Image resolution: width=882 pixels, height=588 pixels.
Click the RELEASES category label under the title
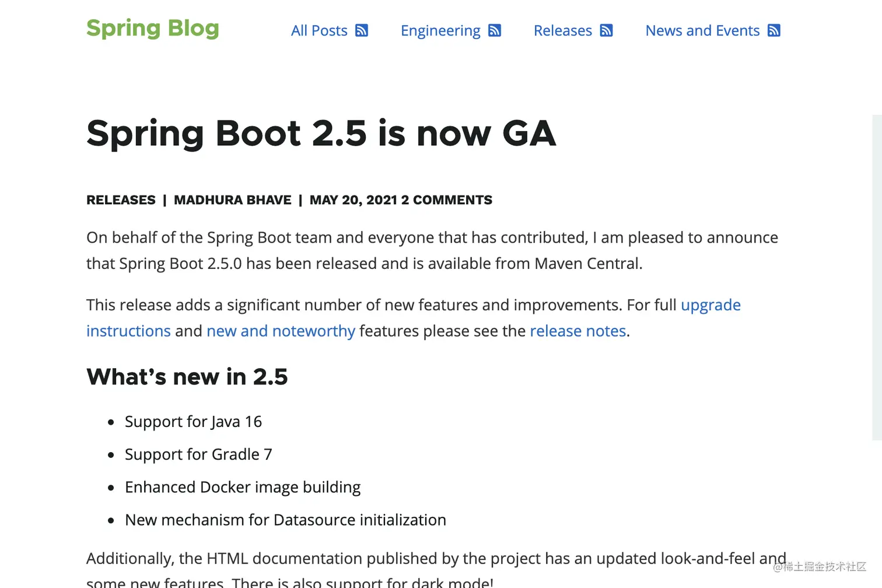pos(121,200)
